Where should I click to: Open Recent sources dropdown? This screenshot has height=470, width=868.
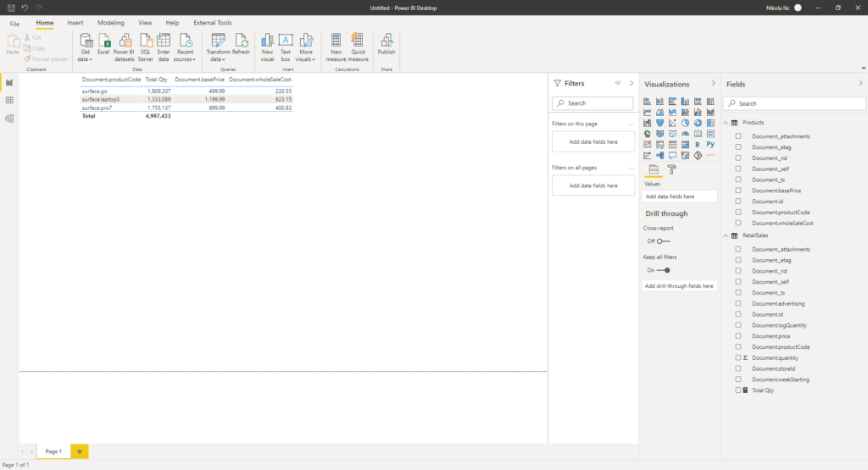click(x=185, y=47)
